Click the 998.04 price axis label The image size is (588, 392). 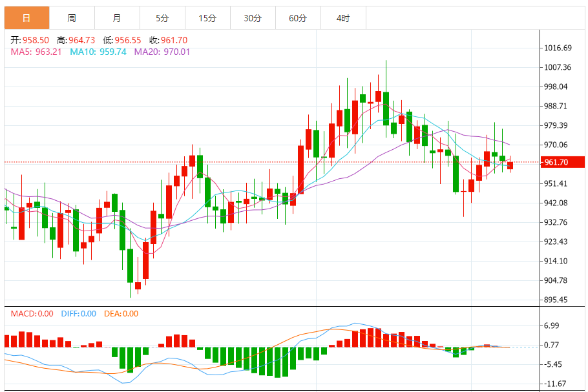[556, 87]
